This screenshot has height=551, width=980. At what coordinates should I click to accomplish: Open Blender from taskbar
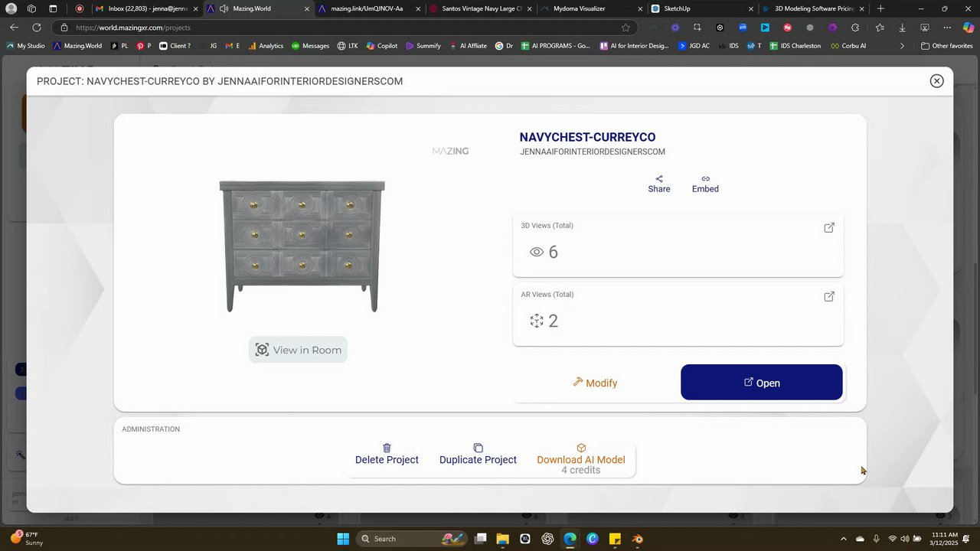coord(638,539)
